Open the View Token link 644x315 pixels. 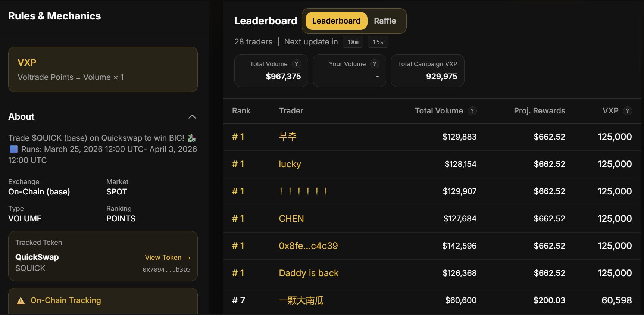168,258
